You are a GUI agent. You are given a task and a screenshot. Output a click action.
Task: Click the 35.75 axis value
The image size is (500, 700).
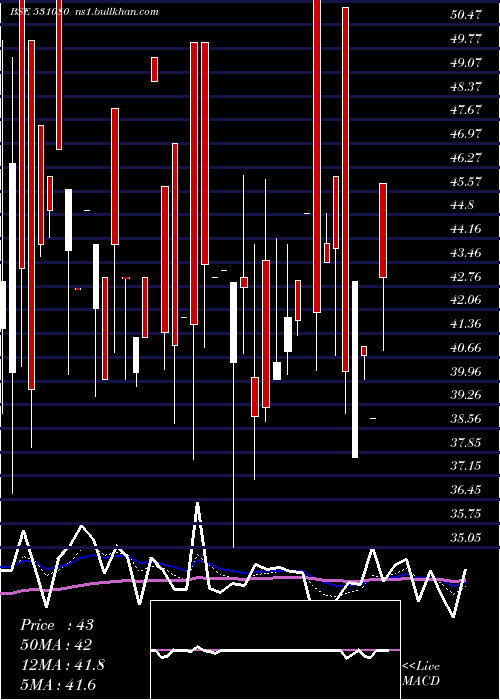(x=466, y=514)
